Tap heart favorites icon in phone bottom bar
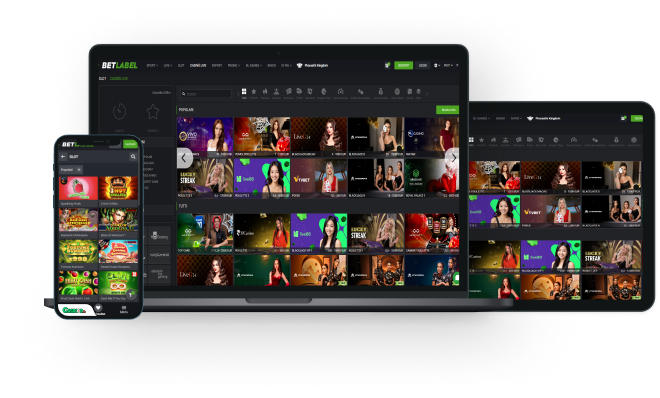The height and width of the screenshot is (398, 660). pyautogui.click(x=98, y=308)
